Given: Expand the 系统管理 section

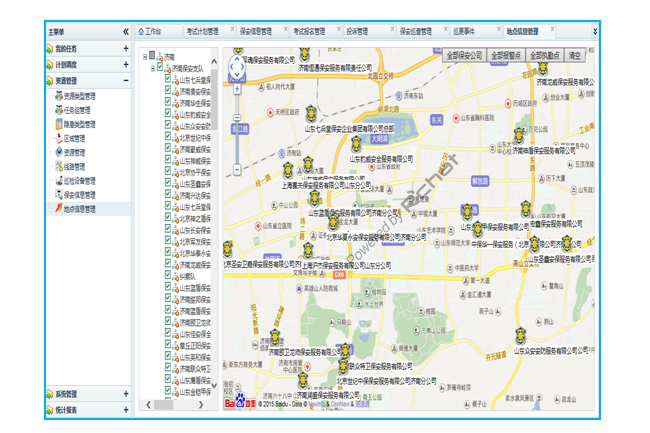Looking at the screenshot, I should (125, 394).
